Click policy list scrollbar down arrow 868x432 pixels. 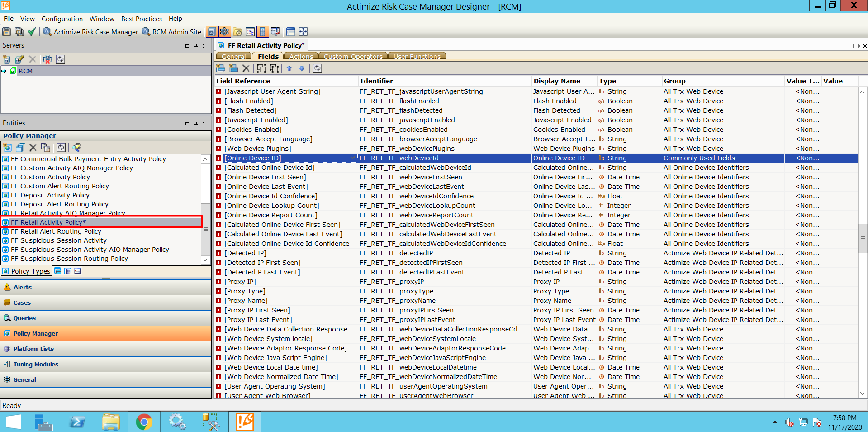tap(205, 260)
